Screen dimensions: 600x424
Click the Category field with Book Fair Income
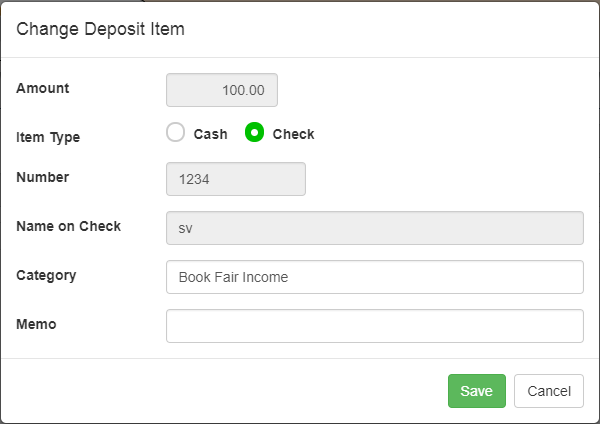coord(374,277)
